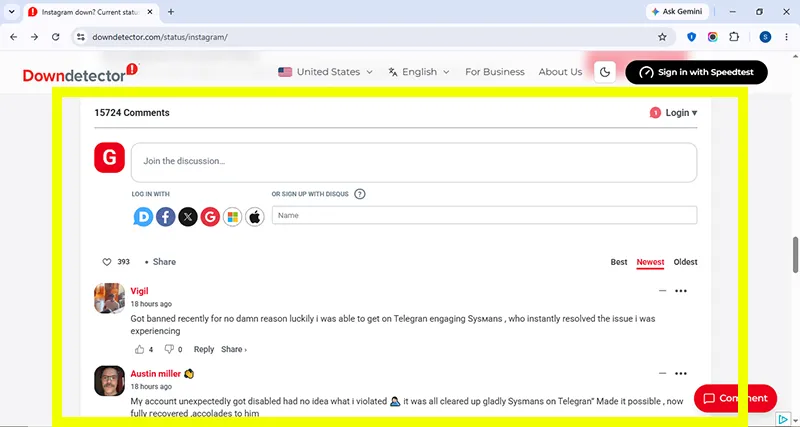
Task: Collapse Austin miller's comment
Action: (x=662, y=373)
